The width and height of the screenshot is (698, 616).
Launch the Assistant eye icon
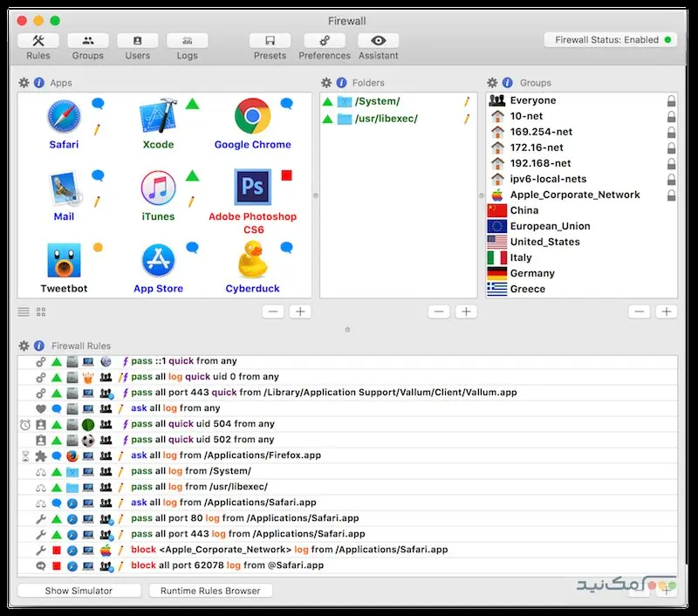click(x=379, y=41)
